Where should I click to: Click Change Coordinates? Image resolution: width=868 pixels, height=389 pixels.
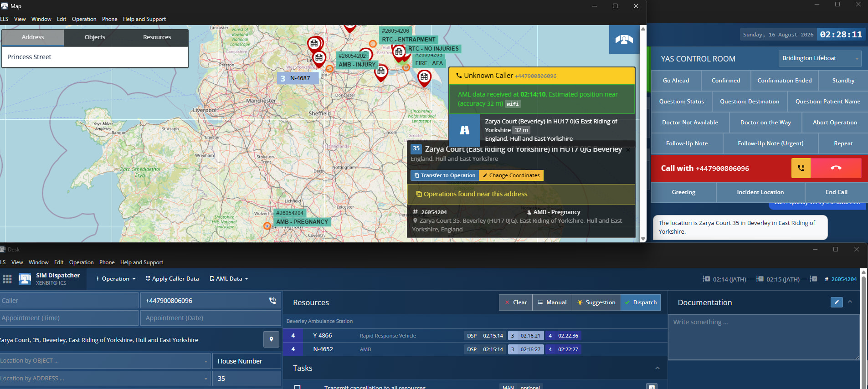coord(511,175)
